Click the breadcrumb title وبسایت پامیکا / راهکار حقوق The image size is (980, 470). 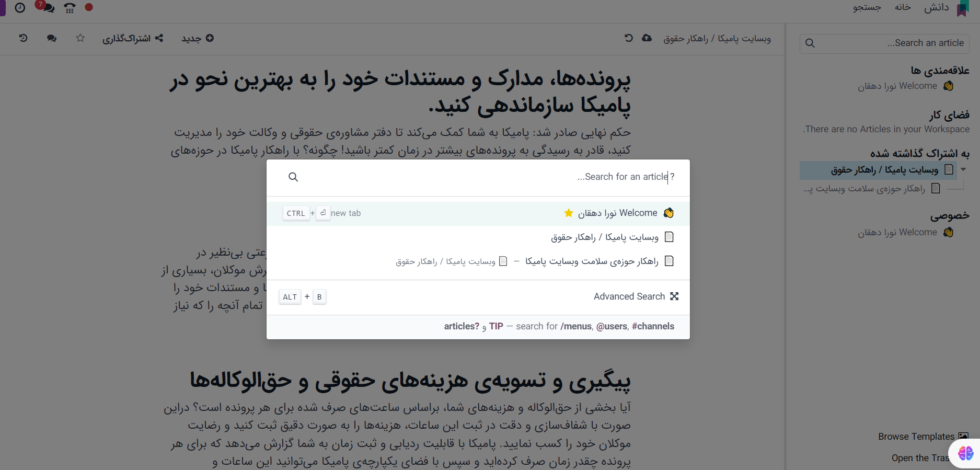(x=717, y=39)
